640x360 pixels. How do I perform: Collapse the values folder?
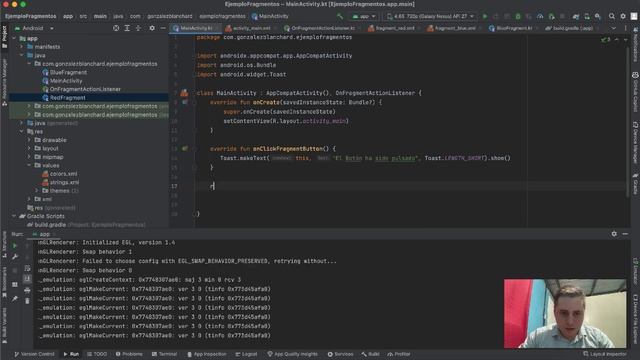(29, 165)
